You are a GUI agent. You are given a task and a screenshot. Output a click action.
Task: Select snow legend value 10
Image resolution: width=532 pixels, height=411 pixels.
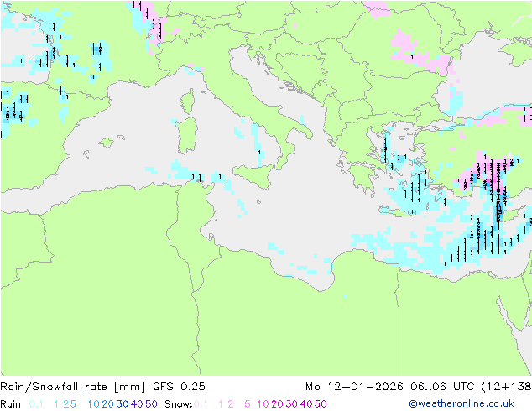(263, 404)
